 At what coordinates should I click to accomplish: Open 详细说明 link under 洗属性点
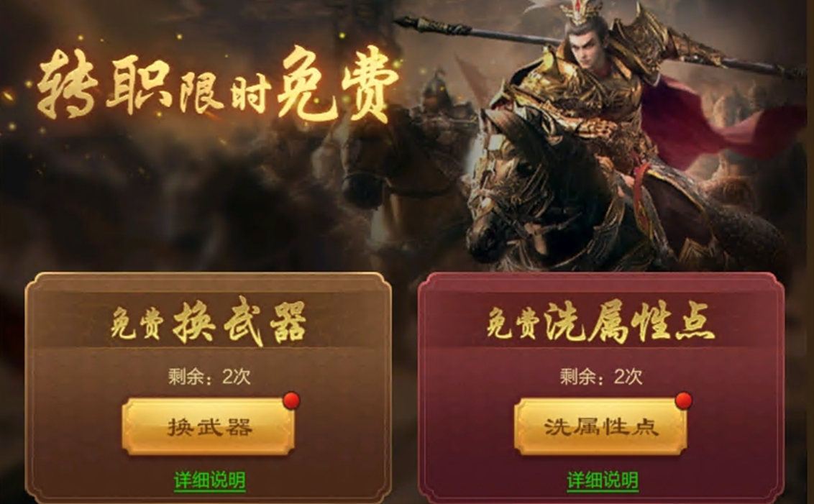[x=602, y=480]
